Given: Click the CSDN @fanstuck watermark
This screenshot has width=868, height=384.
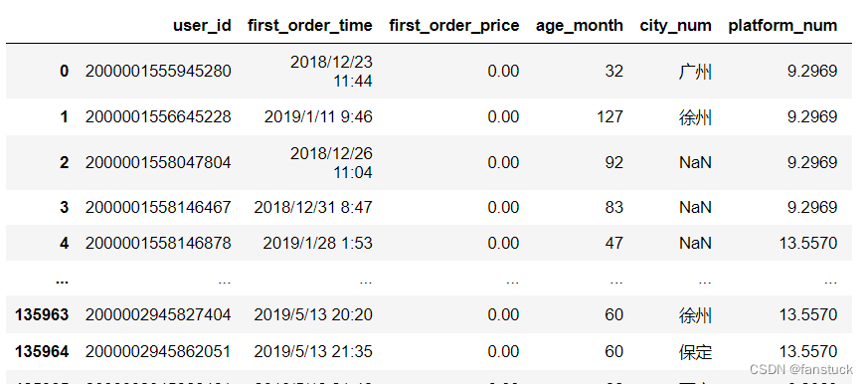Looking at the screenshot, I should [x=801, y=369].
